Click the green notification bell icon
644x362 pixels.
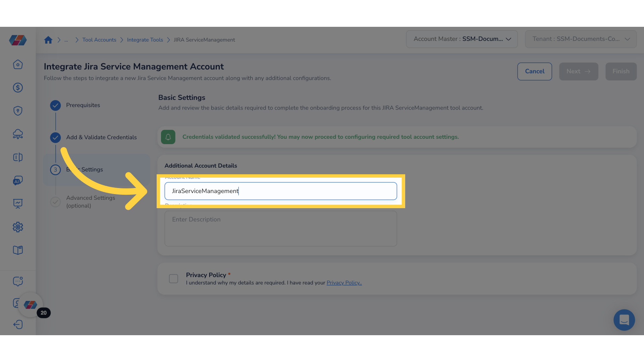[168, 137]
